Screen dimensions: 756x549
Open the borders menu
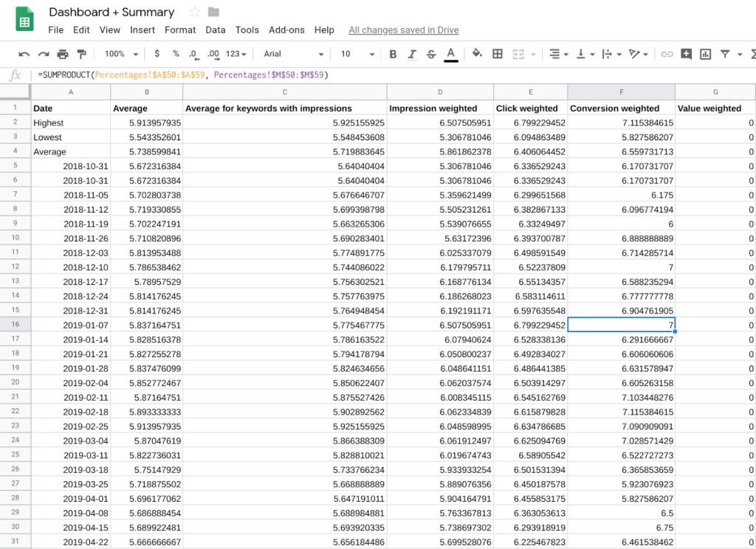(498, 54)
